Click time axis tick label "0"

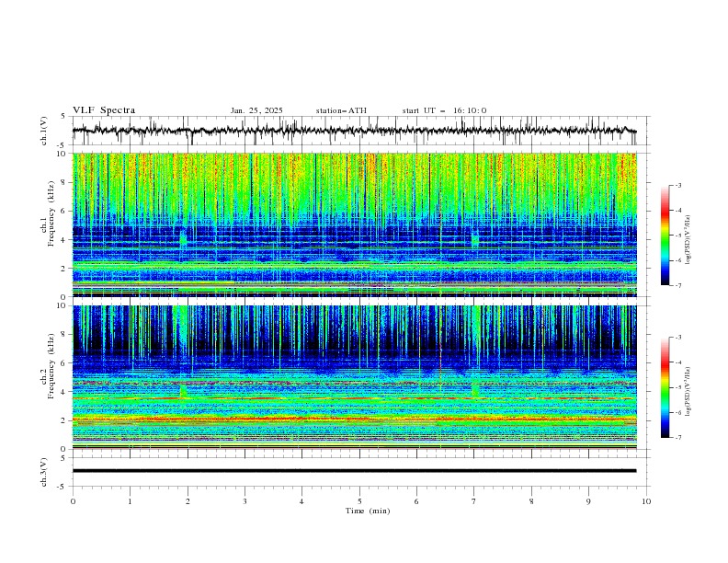[x=73, y=501]
